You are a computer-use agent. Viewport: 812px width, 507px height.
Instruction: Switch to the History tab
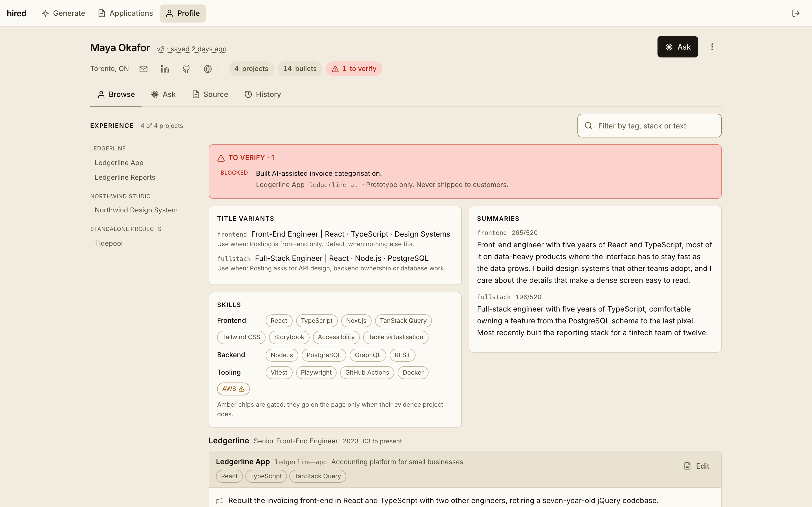pos(263,95)
